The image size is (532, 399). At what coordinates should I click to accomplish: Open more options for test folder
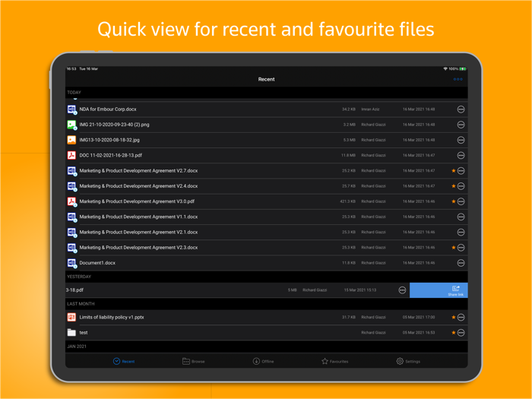coord(461,333)
